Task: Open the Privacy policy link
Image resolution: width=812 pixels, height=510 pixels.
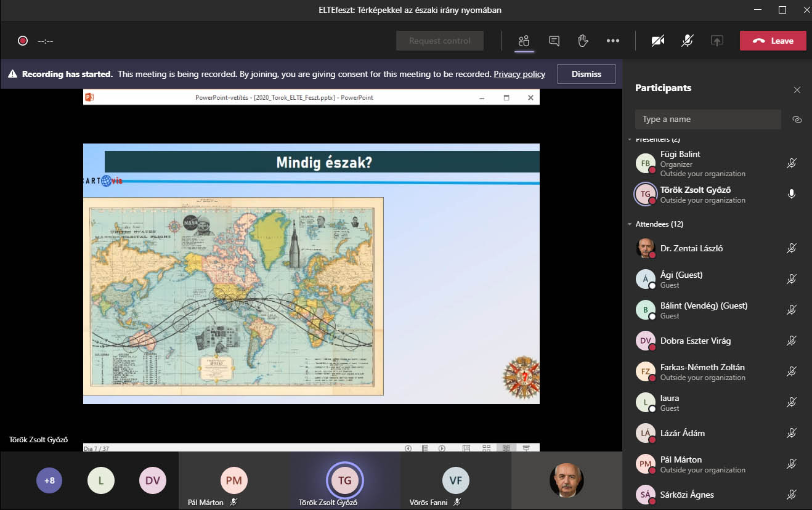Action: 519,74
